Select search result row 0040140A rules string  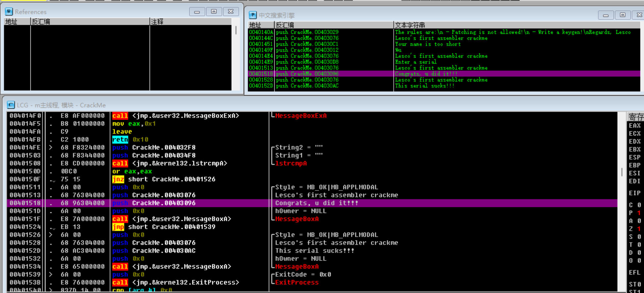point(444,32)
